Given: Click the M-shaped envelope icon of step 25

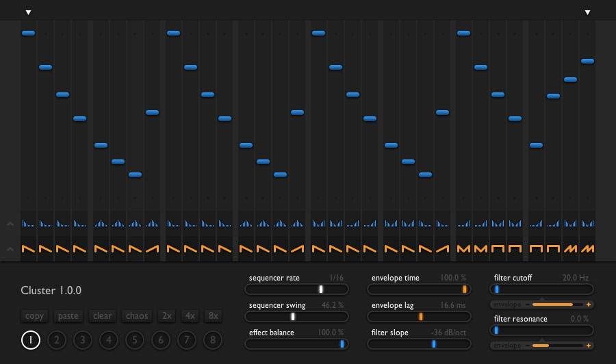Looking at the screenshot, I should pyautogui.click(x=463, y=248).
